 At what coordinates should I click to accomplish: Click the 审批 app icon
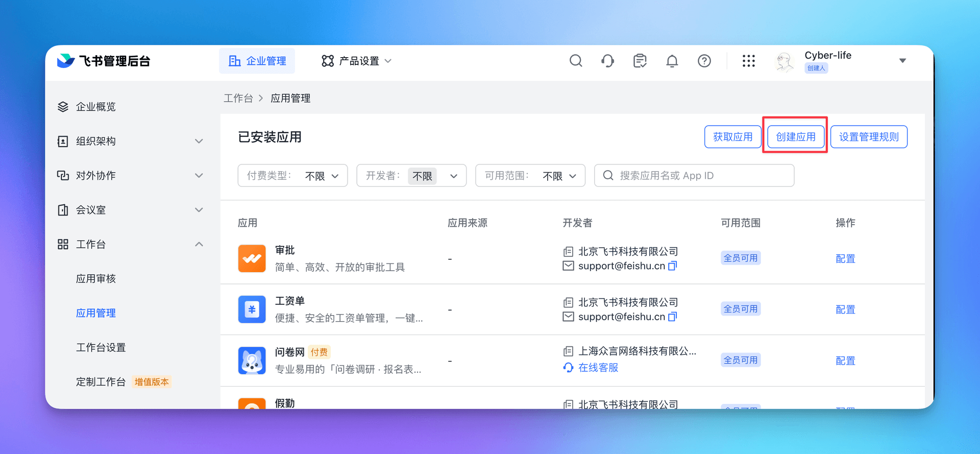click(252, 258)
